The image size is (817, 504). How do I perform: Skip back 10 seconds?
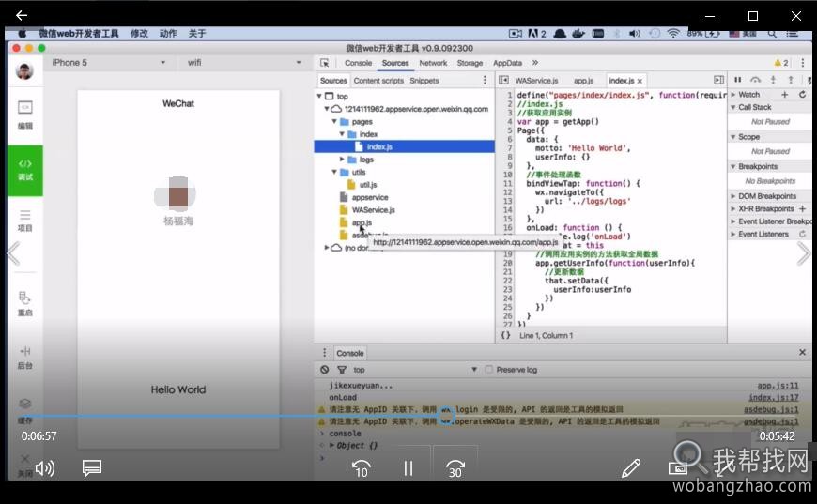[362, 468]
